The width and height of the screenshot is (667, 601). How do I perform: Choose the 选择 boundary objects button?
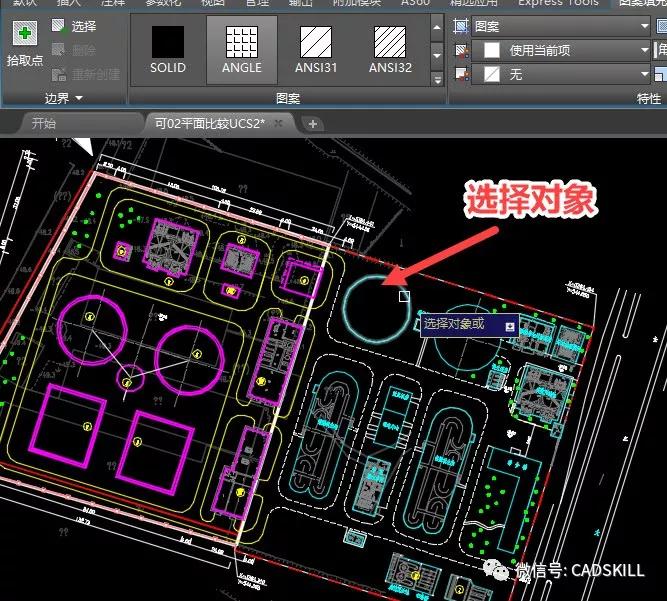(x=74, y=26)
